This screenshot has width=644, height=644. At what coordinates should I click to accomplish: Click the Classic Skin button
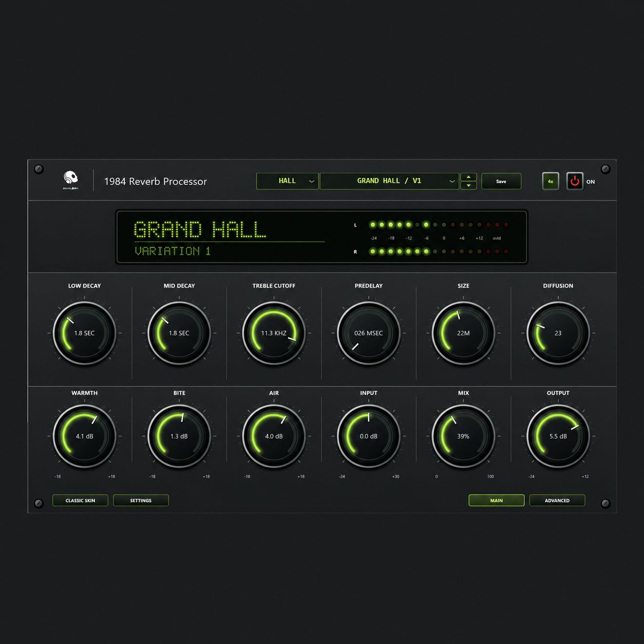tap(80, 500)
